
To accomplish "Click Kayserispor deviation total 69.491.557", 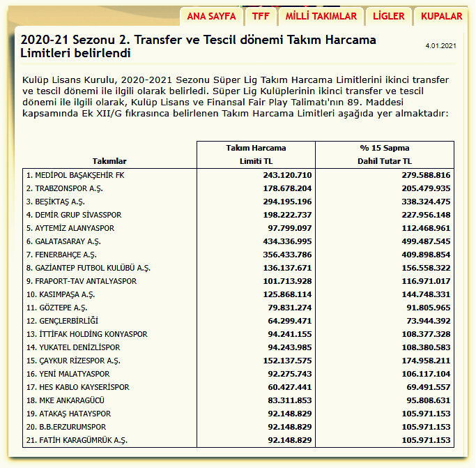I will tap(429, 387).
